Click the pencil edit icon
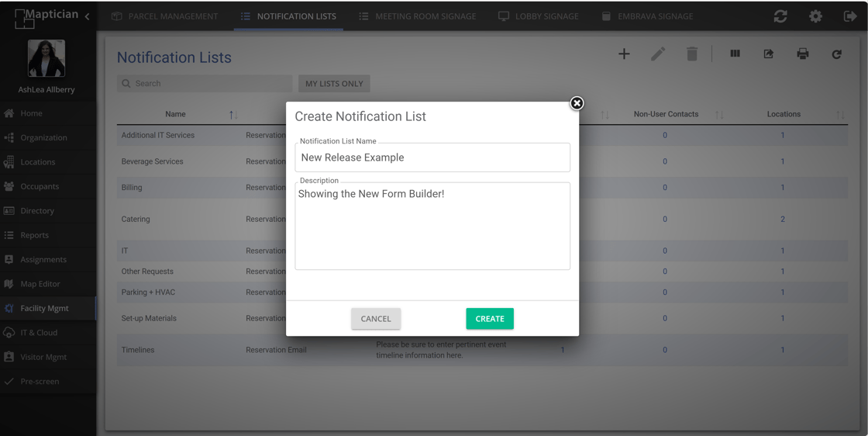Screen dimensions: 868x436 point(658,54)
